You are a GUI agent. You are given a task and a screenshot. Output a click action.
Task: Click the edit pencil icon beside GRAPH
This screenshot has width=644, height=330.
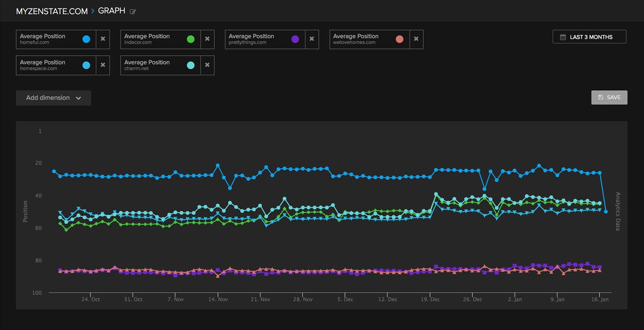coord(132,11)
